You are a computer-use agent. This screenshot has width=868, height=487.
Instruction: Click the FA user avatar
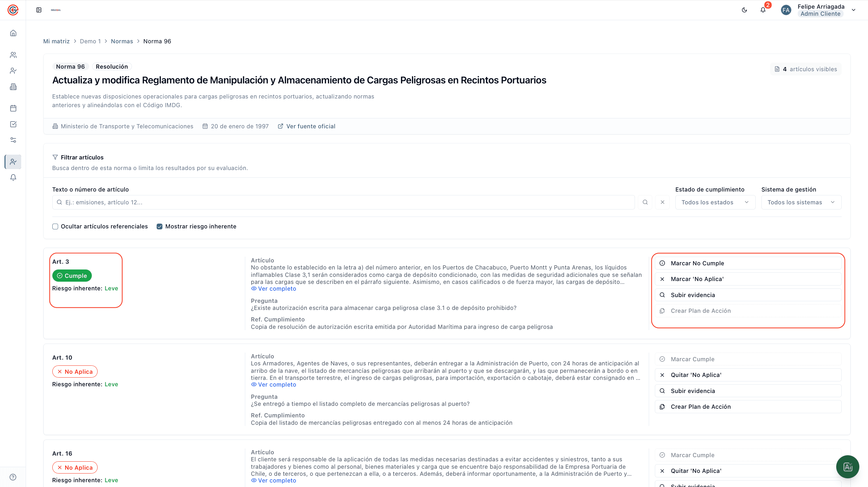click(x=786, y=10)
